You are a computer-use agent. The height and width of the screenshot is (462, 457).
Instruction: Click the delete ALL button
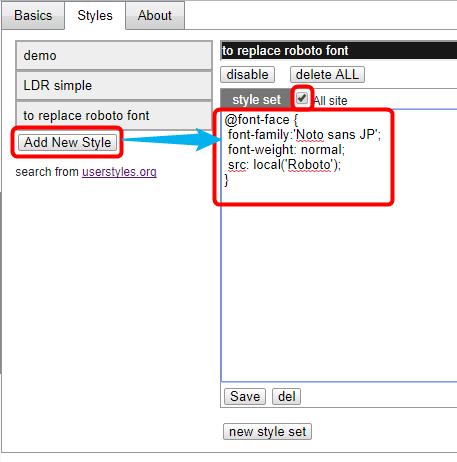click(x=327, y=74)
